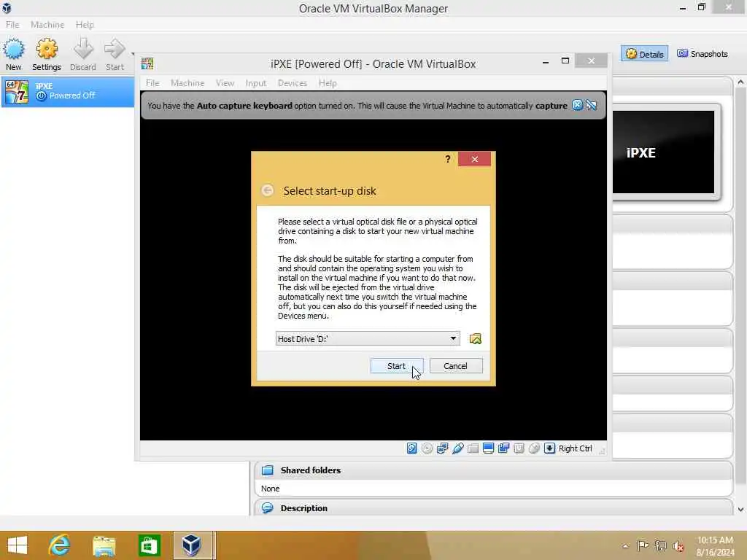Viewport: 747px width, 560px height.
Task: Click the choose optical disk file folder icon
Action: [x=475, y=338]
